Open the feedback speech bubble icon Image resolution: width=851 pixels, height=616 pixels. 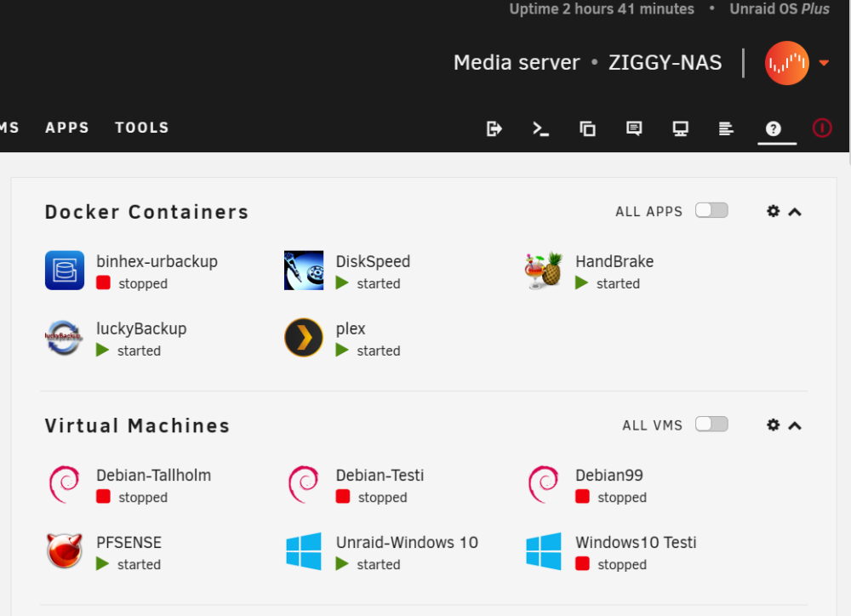click(634, 128)
